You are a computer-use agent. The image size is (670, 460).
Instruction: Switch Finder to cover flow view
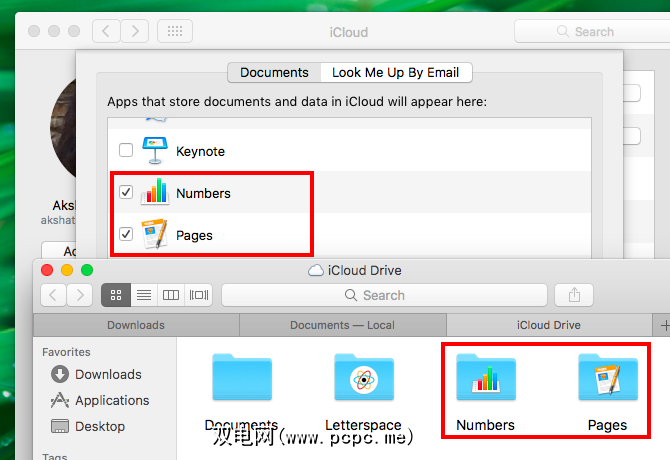point(199,295)
